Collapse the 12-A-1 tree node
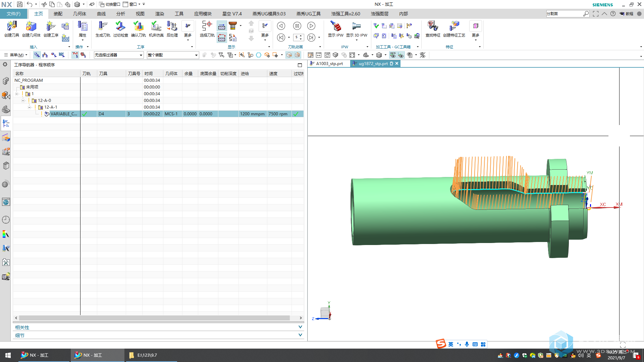Screen dimensions: 644x362 30,107
